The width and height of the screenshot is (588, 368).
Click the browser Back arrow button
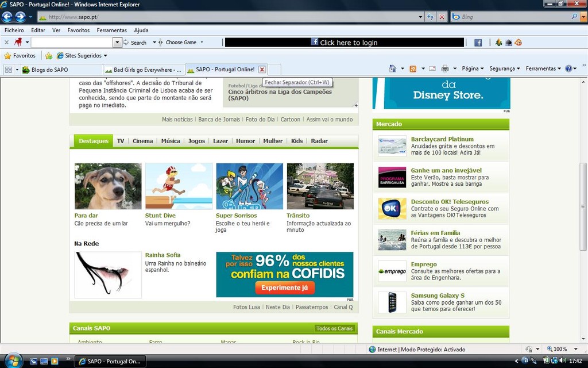coord(7,17)
